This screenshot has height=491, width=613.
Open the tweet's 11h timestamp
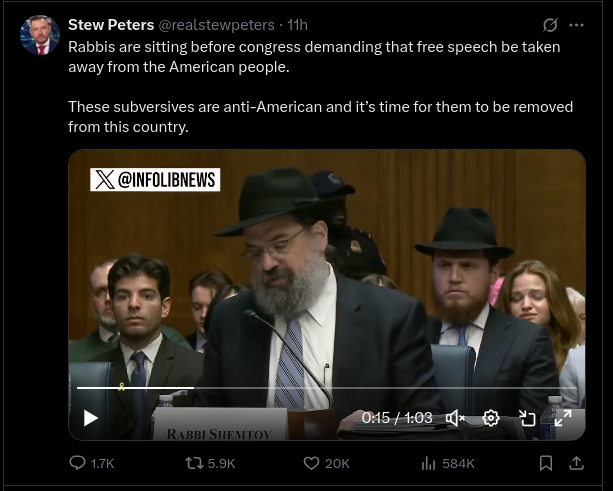(297, 25)
